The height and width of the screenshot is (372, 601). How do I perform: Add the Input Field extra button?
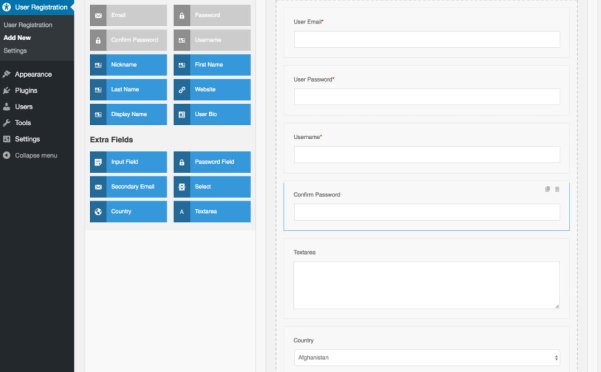pyautogui.click(x=128, y=162)
